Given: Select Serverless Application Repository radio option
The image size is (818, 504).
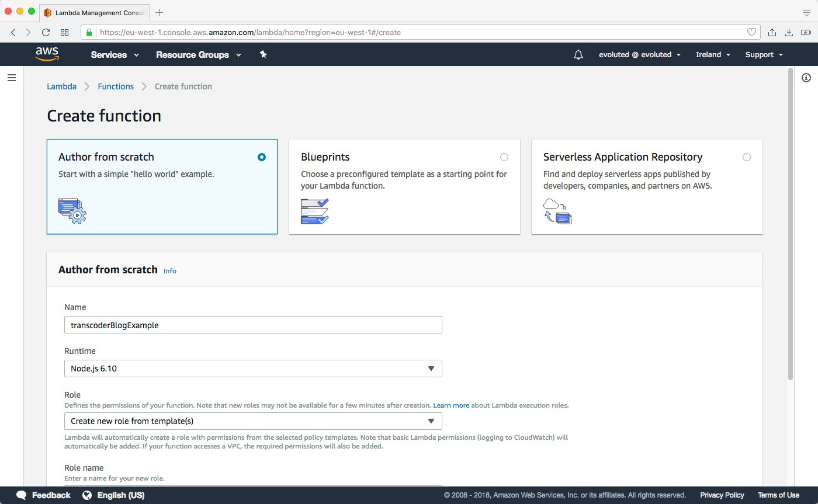Looking at the screenshot, I should coord(746,157).
